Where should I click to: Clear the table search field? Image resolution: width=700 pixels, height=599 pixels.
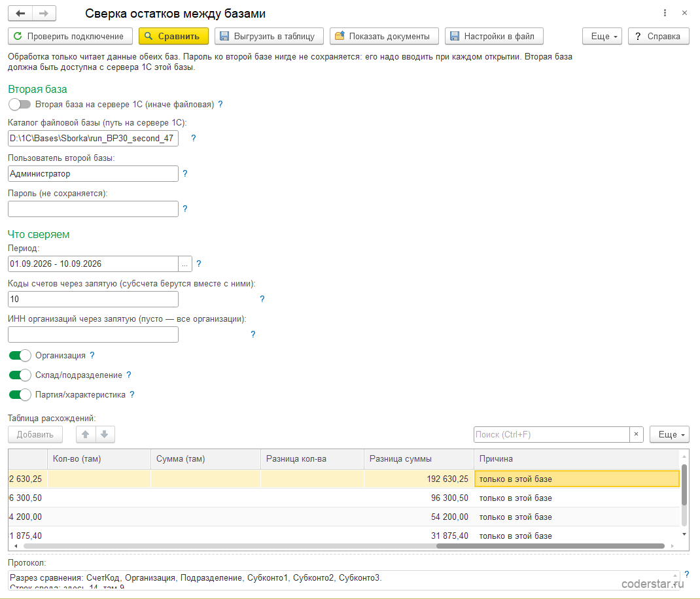coord(636,434)
